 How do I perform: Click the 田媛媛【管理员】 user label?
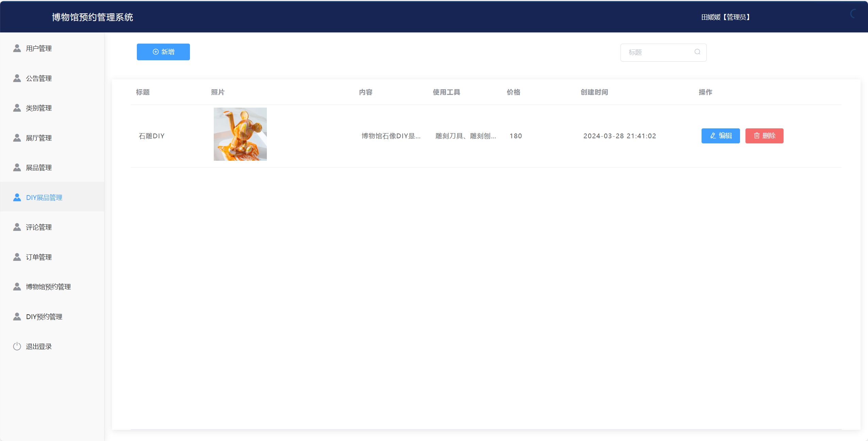click(x=725, y=17)
